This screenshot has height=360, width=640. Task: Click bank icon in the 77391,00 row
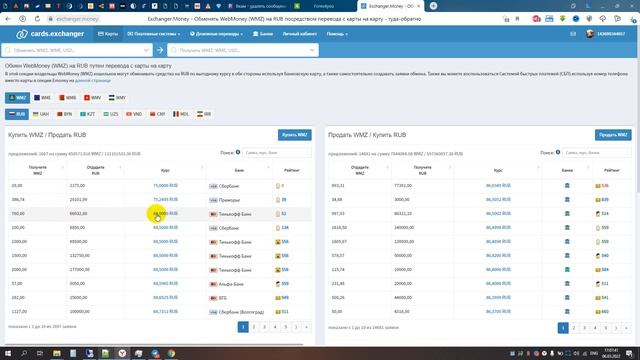(567, 186)
